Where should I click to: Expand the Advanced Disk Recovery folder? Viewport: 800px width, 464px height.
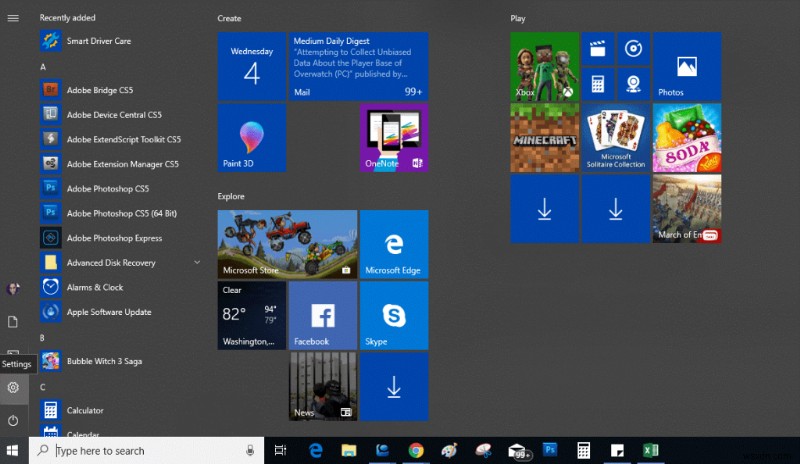click(x=197, y=262)
